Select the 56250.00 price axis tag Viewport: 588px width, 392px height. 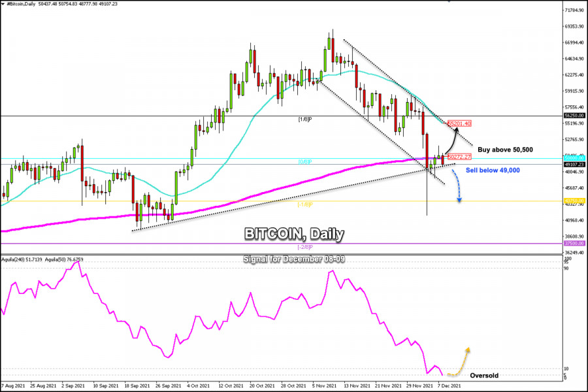pos(574,116)
